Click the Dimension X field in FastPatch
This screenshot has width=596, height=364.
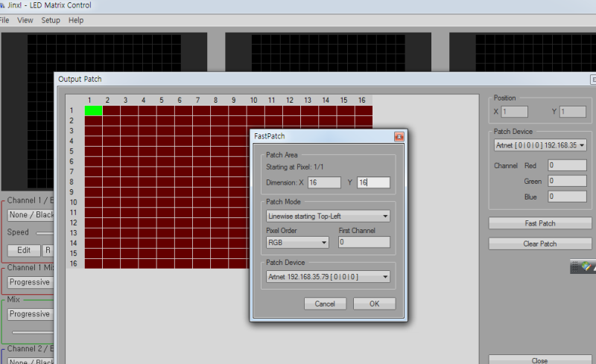tap(324, 182)
